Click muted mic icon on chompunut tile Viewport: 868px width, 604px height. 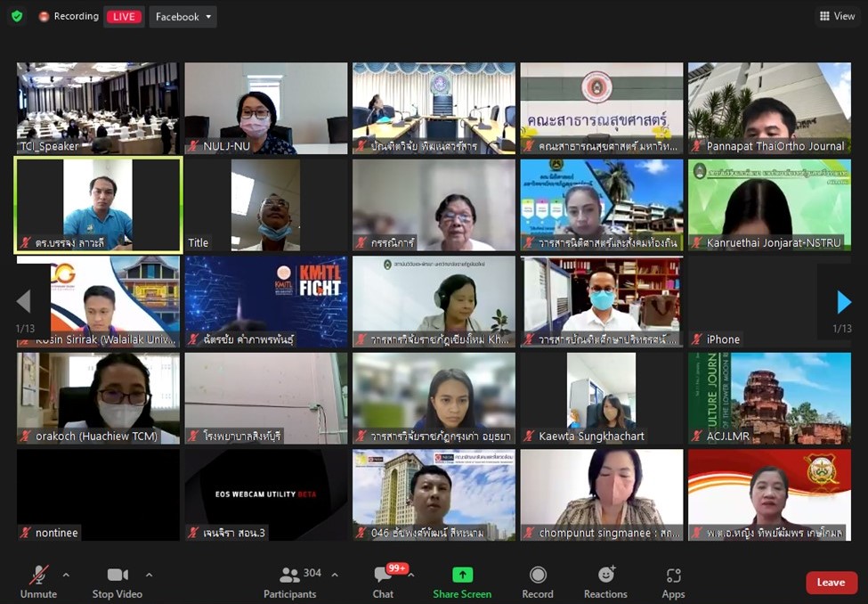529,533
